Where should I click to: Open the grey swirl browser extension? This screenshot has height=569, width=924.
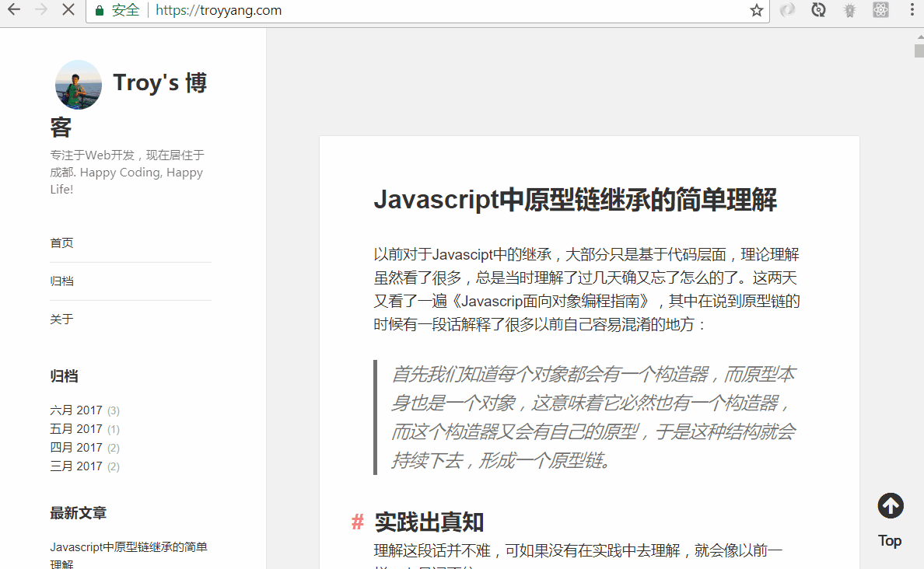coord(787,10)
